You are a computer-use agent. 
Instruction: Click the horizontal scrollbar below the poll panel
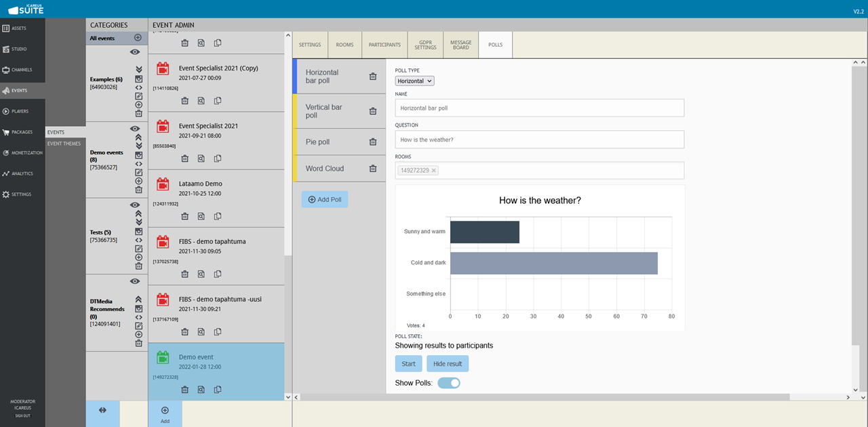[542, 397]
